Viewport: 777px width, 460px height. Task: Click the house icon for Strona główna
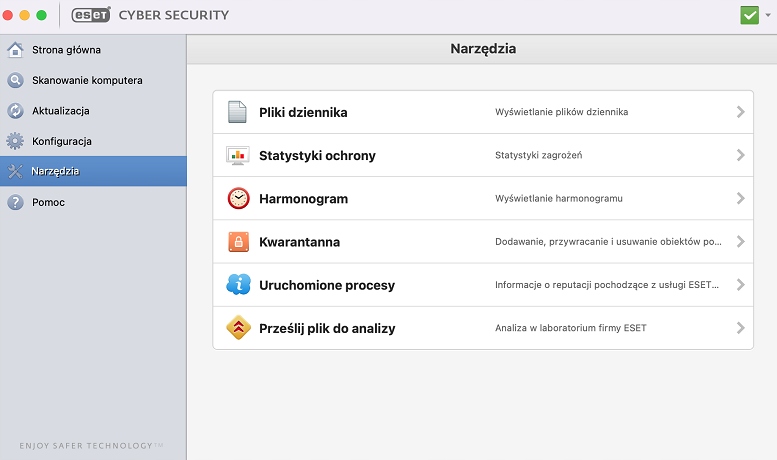click(15, 50)
